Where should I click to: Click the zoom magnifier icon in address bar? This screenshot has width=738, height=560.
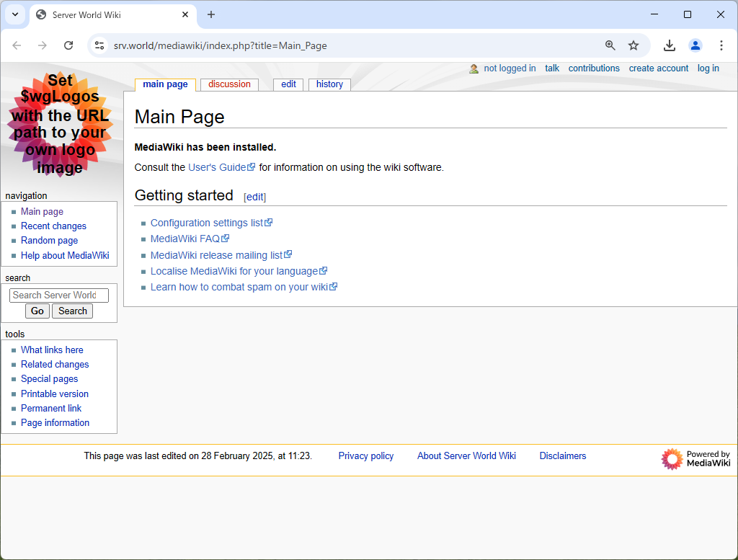[610, 45]
